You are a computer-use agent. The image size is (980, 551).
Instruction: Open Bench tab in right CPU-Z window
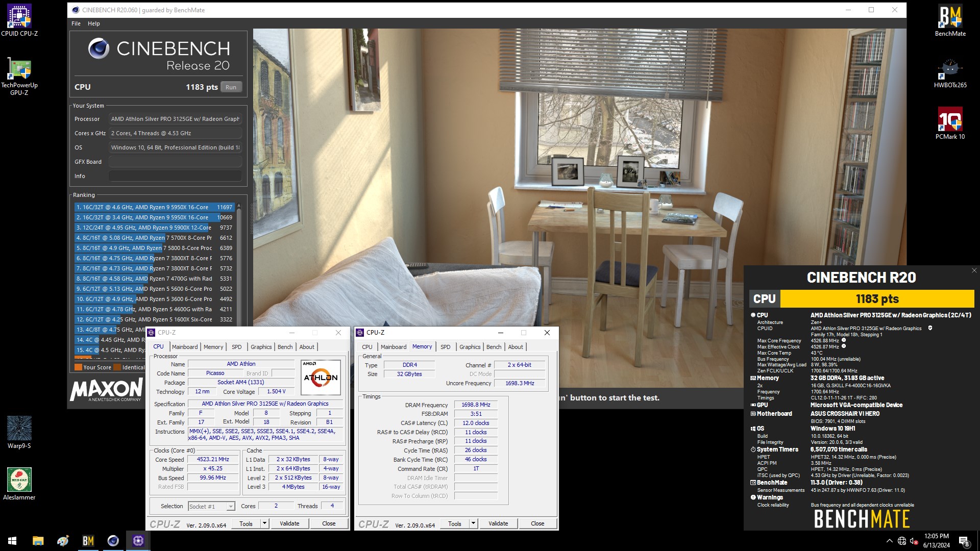click(x=494, y=347)
